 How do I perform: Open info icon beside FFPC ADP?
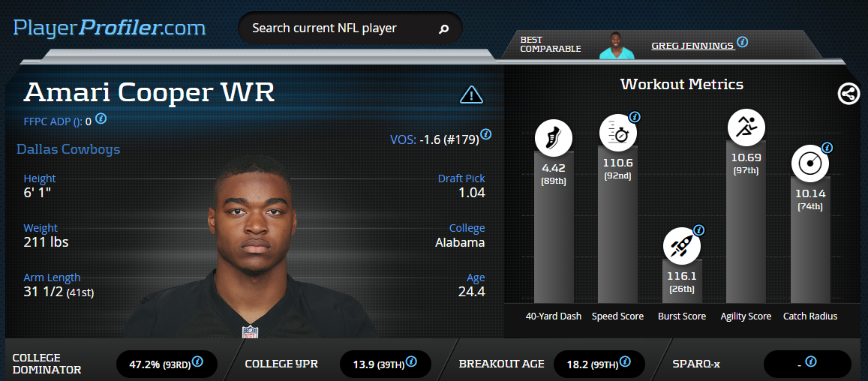pos(101,118)
